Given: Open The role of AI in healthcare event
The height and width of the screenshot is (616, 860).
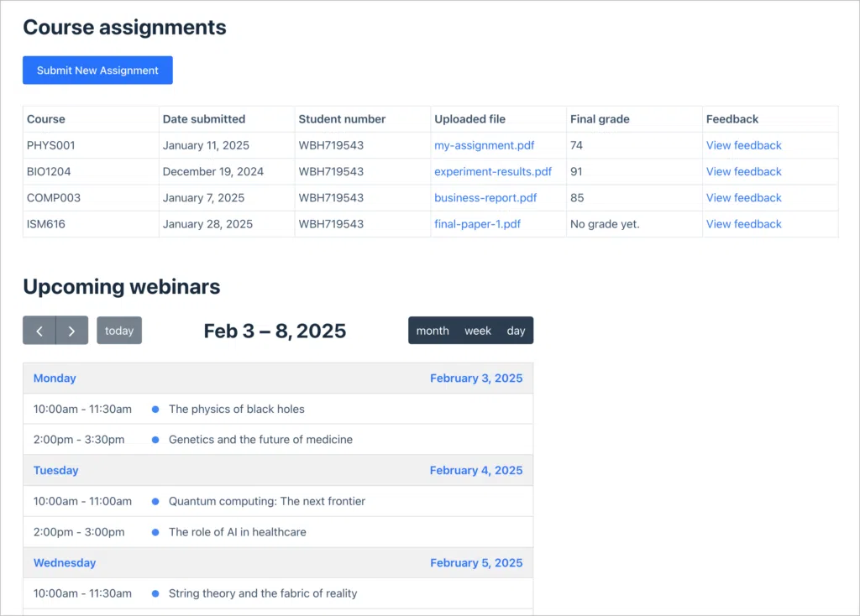Looking at the screenshot, I should click(x=237, y=532).
